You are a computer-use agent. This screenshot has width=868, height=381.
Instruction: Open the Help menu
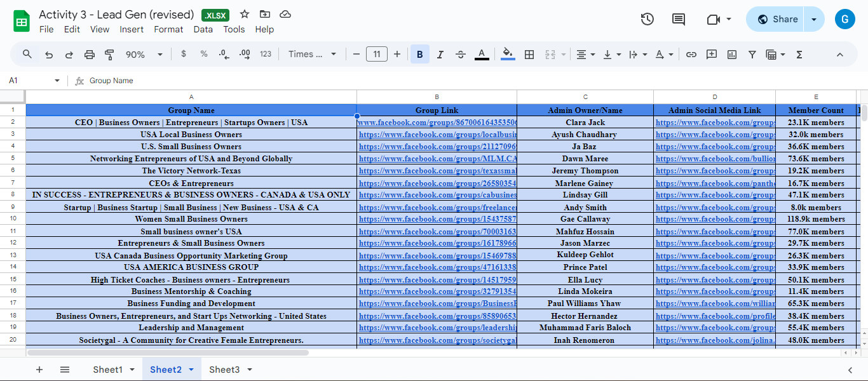click(x=264, y=29)
